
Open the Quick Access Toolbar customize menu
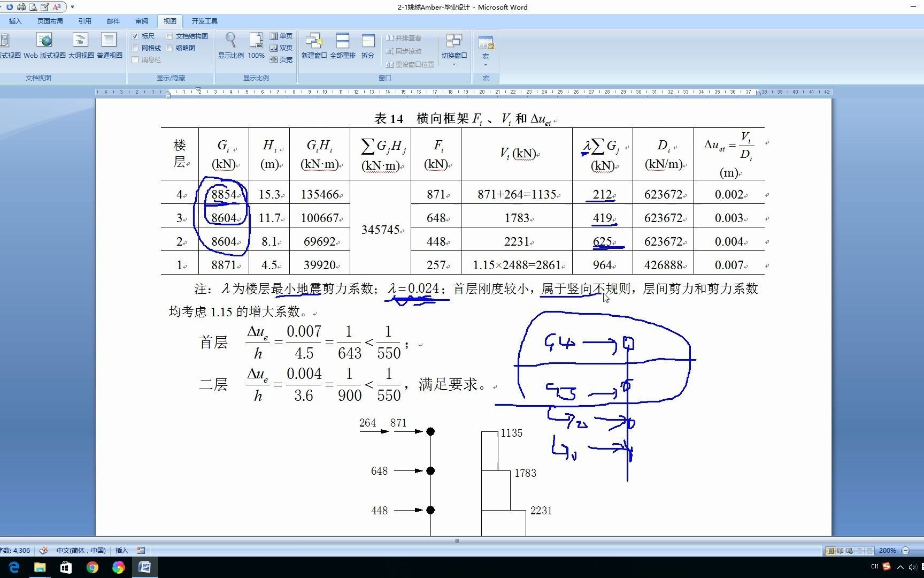[x=72, y=7]
